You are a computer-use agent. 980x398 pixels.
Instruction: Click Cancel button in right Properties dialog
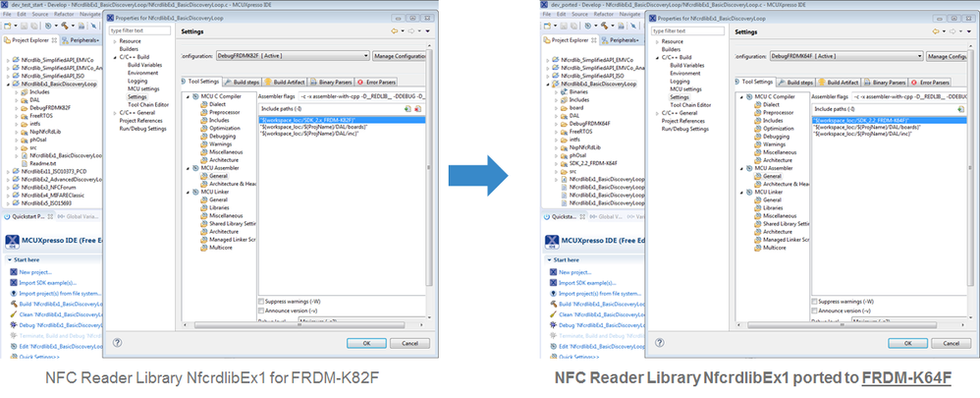pos(951,343)
